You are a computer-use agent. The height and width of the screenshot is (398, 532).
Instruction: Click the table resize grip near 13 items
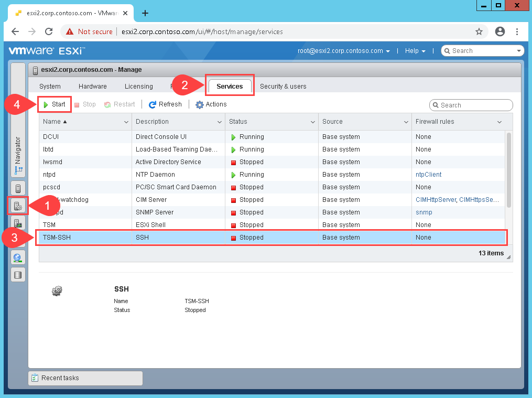tap(508, 257)
